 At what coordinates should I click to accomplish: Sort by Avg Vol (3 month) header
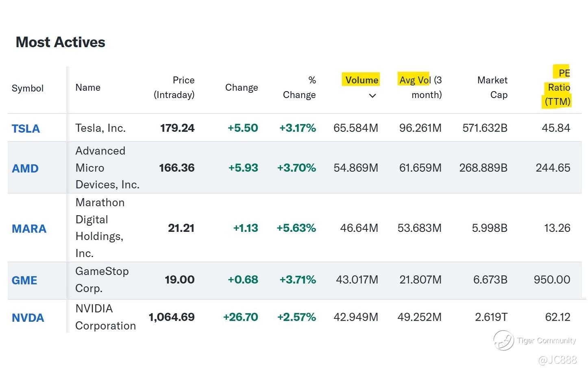[420, 87]
